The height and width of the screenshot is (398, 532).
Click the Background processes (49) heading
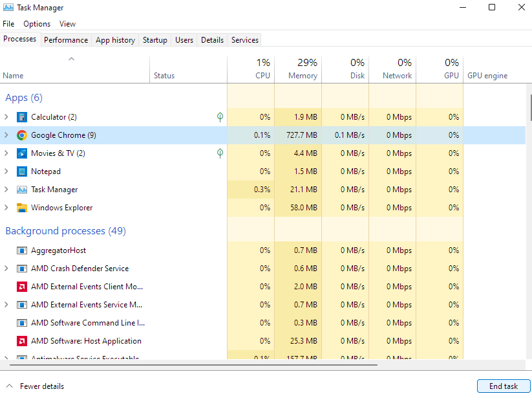[65, 231]
